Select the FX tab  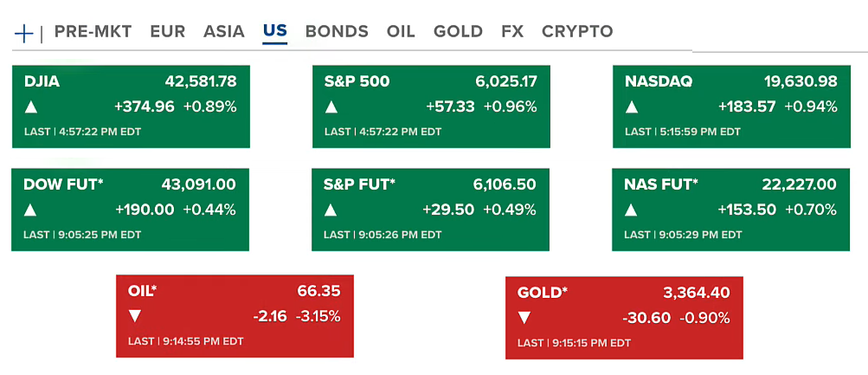point(512,32)
